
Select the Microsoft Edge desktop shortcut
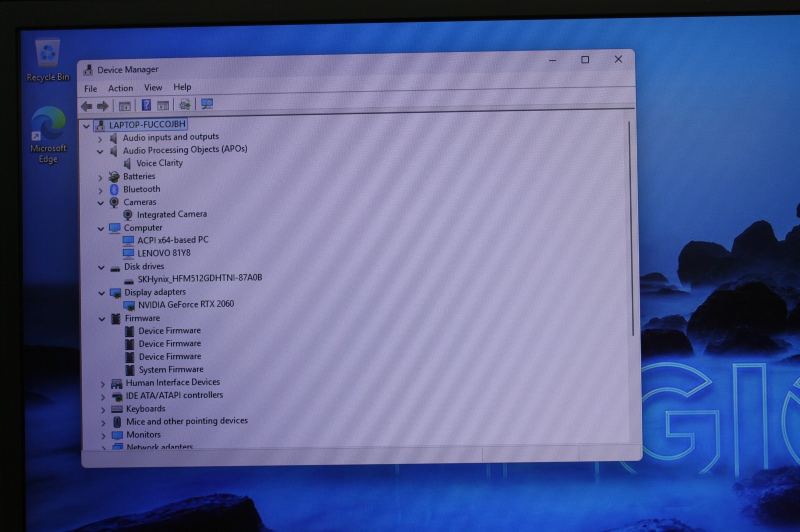pos(48,134)
